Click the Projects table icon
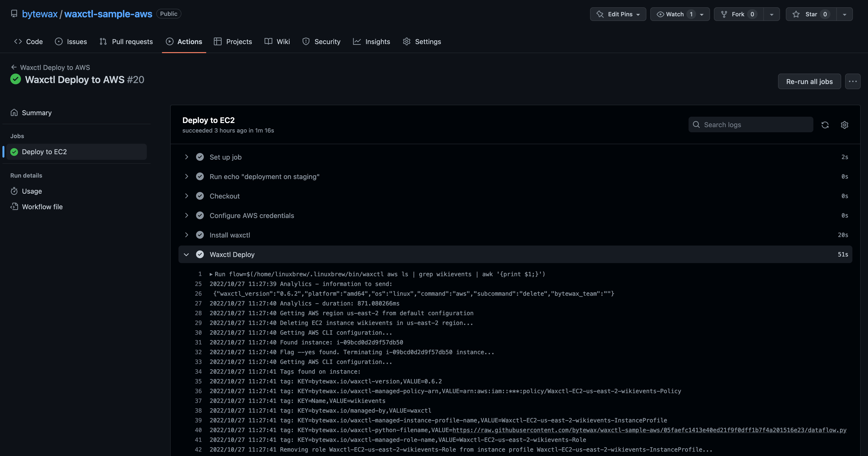 tap(218, 41)
